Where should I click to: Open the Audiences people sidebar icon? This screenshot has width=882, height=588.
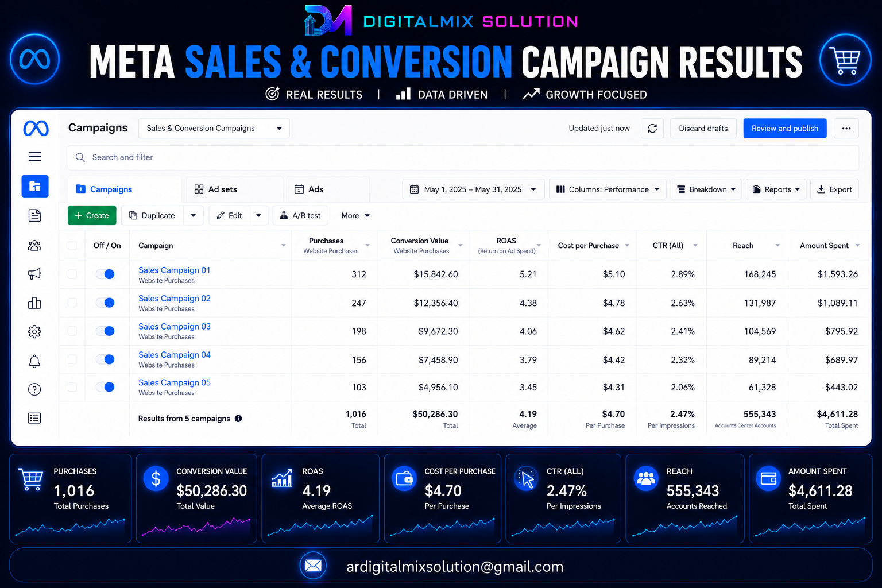point(34,246)
